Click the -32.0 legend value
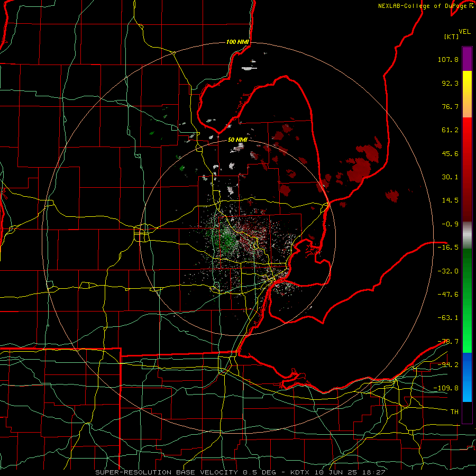This screenshot has height=476, width=476. [x=448, y=271]
